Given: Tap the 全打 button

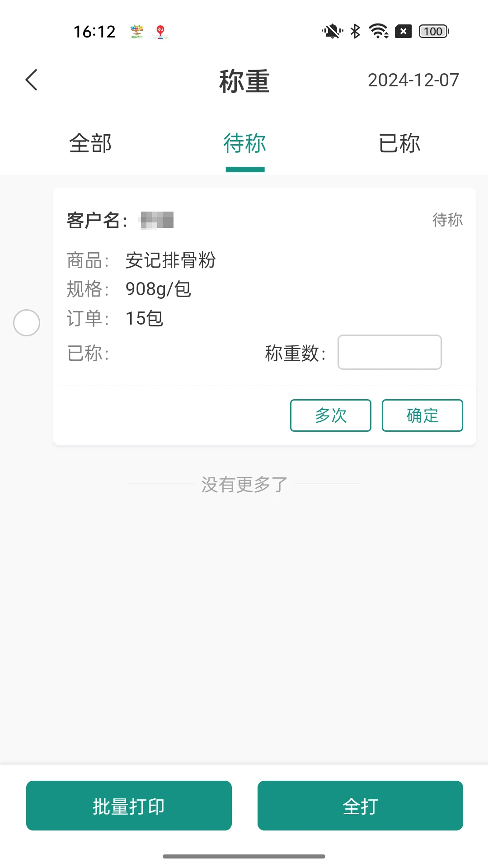Looking at the screenshot, I should pos(360,806).
